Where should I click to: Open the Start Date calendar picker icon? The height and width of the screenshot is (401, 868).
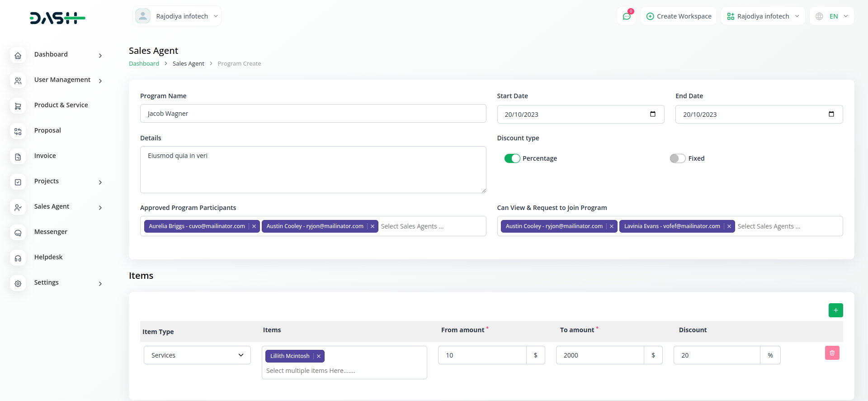652,114
